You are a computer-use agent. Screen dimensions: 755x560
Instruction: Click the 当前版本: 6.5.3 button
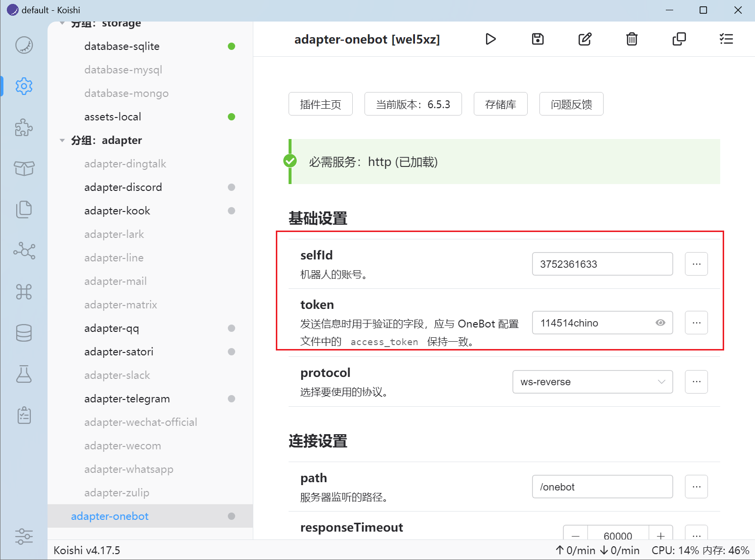(413, 104)
